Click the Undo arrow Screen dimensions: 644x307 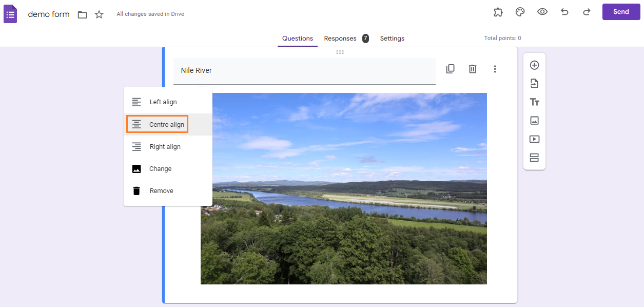coord(564,12)
